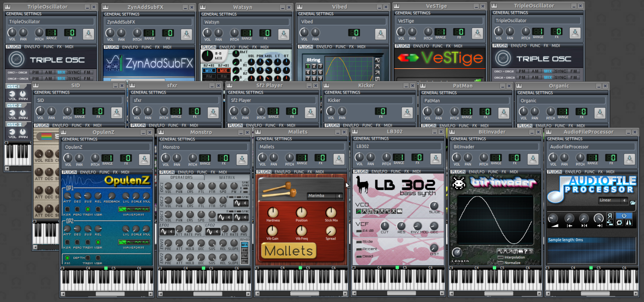Screen dimensions: 644x302
Task: Select OPERATORS tab in Monstro
Action: [182, 178]
